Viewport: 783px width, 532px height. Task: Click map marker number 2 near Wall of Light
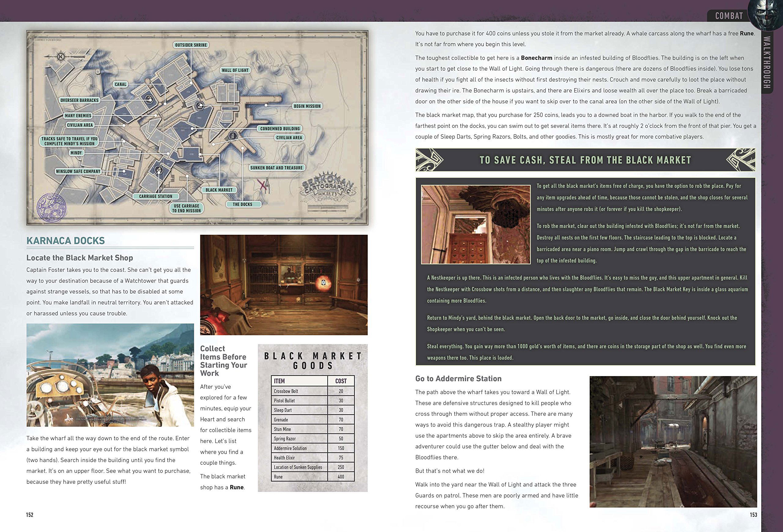200,106
